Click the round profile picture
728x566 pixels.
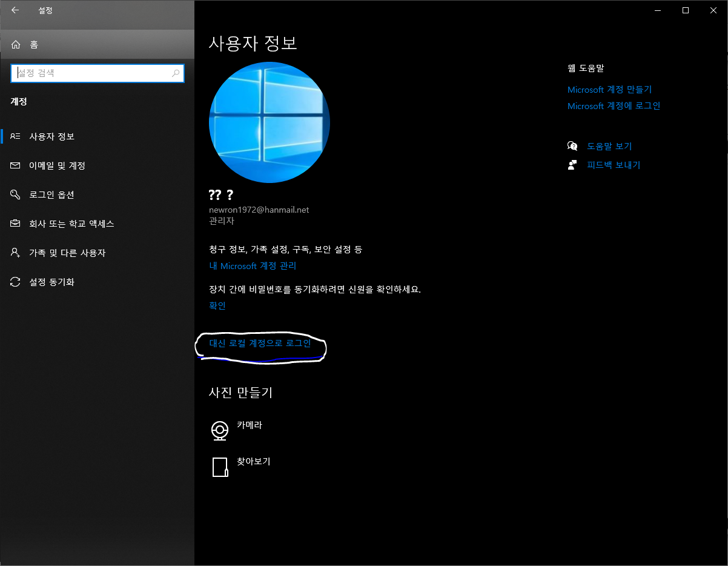[x=270, y=122]
